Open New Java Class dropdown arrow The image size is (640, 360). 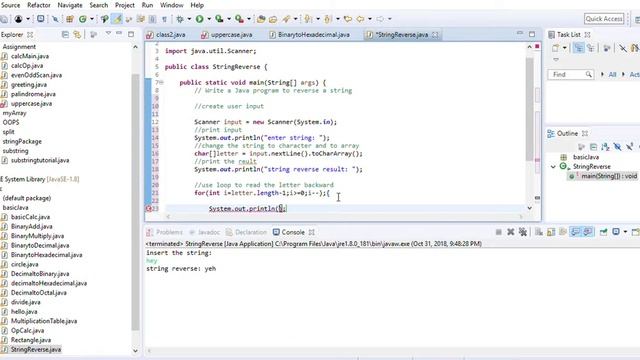[92, 19]
